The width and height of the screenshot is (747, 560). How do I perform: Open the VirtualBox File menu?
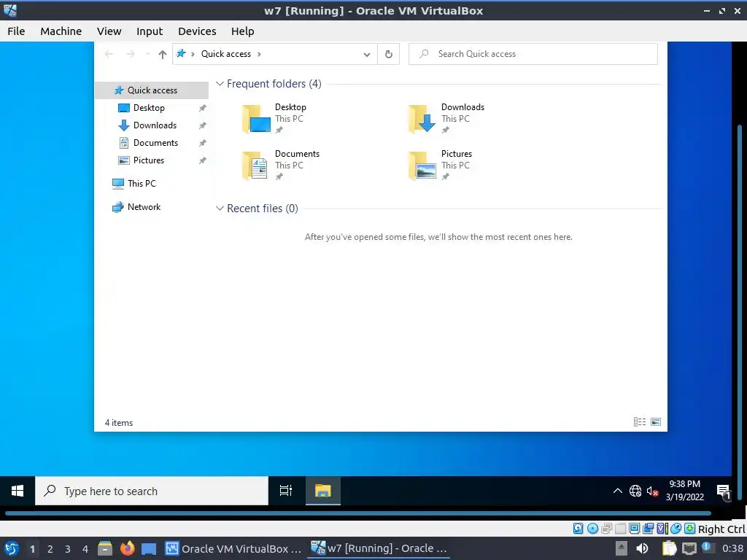tap(16, 31)
